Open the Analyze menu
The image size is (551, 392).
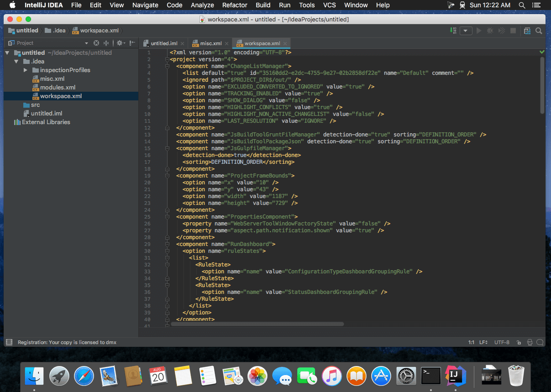coord(202,5)
